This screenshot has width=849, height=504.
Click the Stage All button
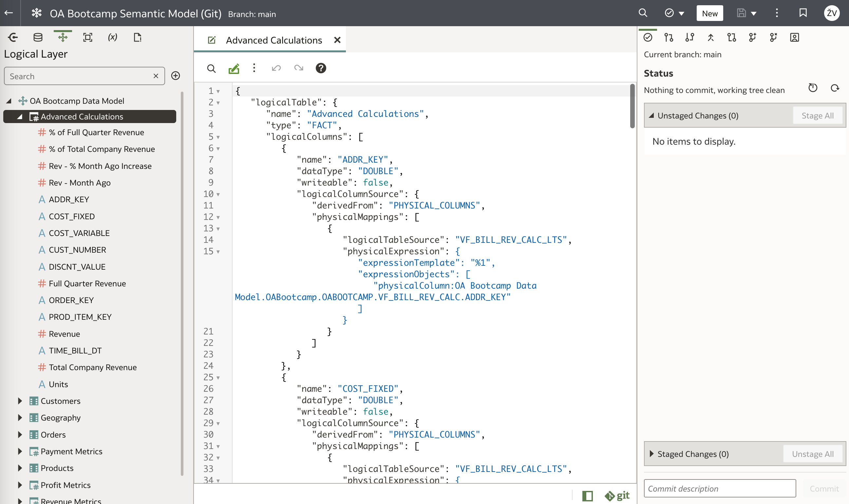(x=818, y=116)
